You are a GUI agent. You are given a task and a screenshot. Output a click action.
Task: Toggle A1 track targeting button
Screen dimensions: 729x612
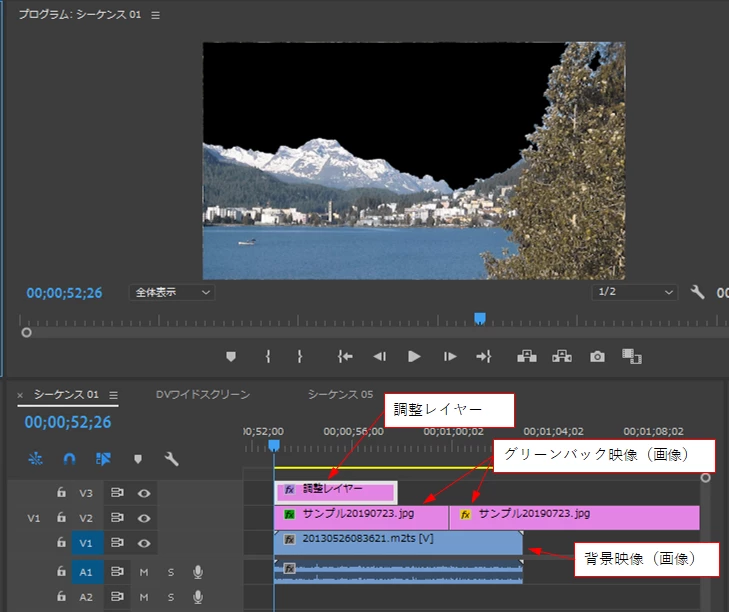[86, 572]
